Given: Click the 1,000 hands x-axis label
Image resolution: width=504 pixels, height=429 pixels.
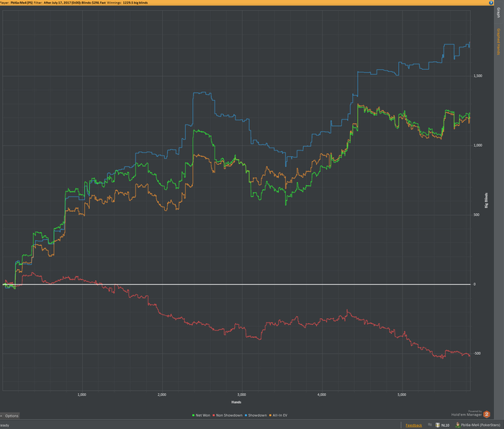Looking at the screenshot, I should [x=82, y=394].
